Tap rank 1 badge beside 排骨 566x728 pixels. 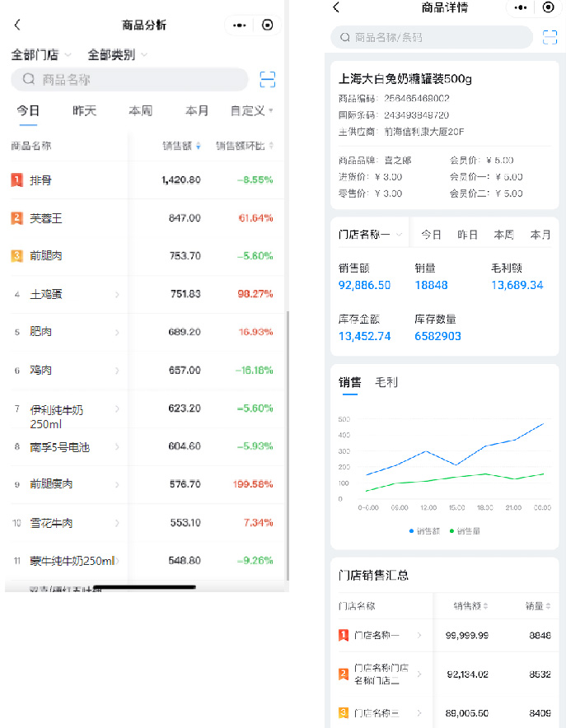(16, 180)
